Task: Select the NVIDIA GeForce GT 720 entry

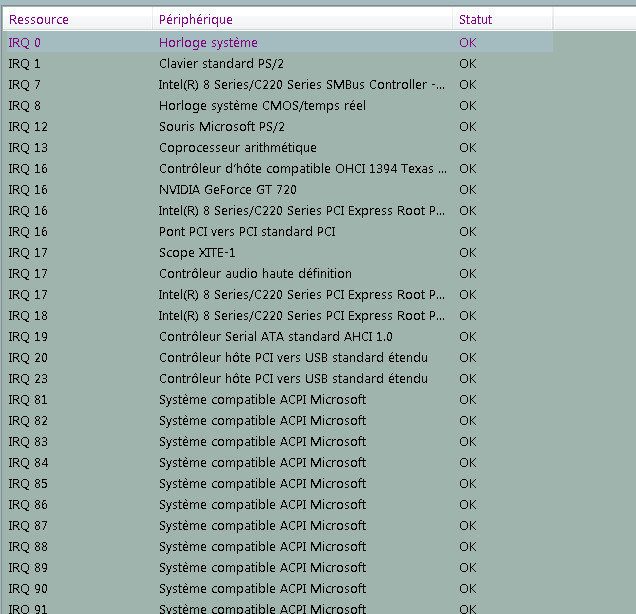Action: (x=227, y=189)
